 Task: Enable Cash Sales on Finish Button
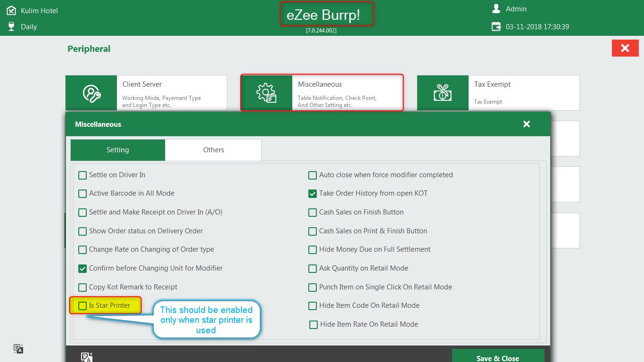pos(313,213)
